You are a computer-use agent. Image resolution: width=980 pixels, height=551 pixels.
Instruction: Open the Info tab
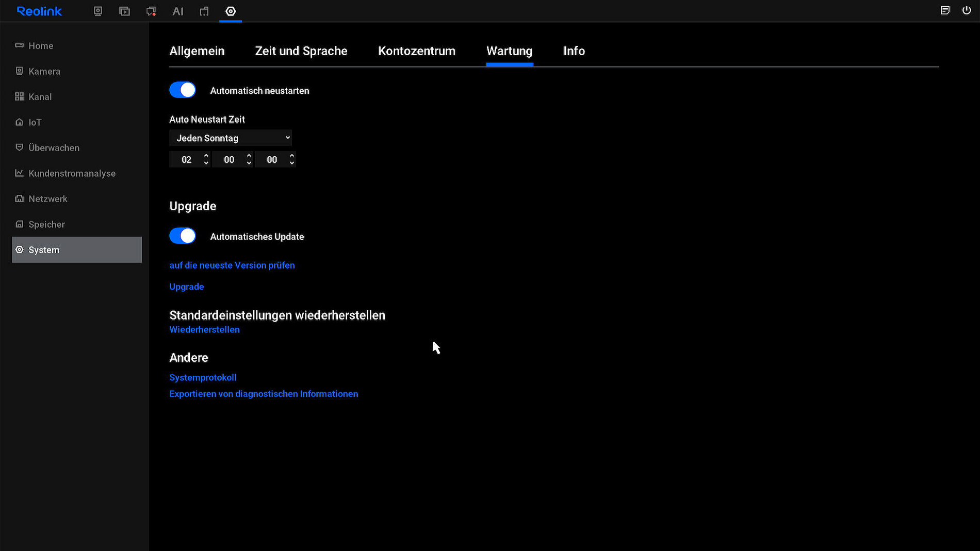574,51
